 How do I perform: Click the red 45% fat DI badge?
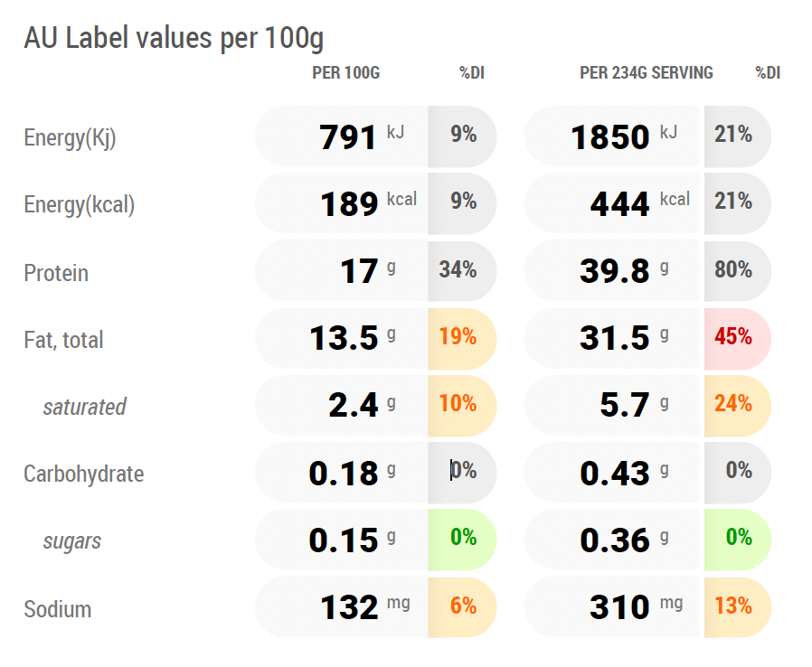coord(738,338)
